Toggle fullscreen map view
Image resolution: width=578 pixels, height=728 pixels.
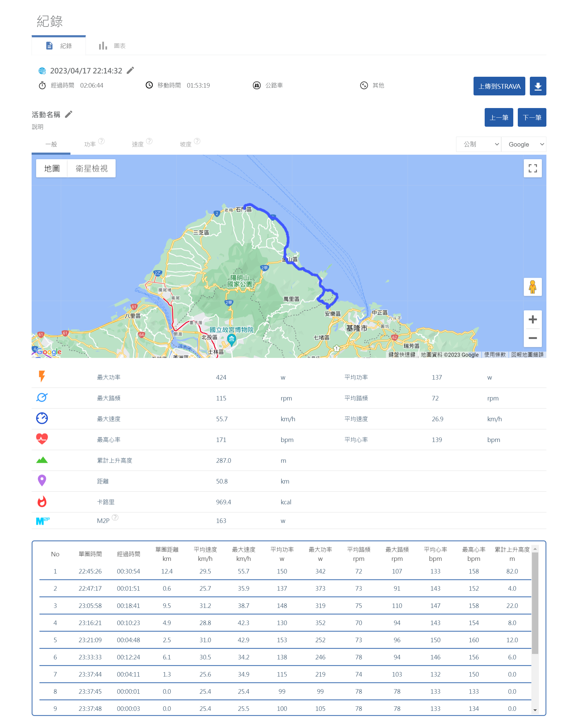pos(533,168)
